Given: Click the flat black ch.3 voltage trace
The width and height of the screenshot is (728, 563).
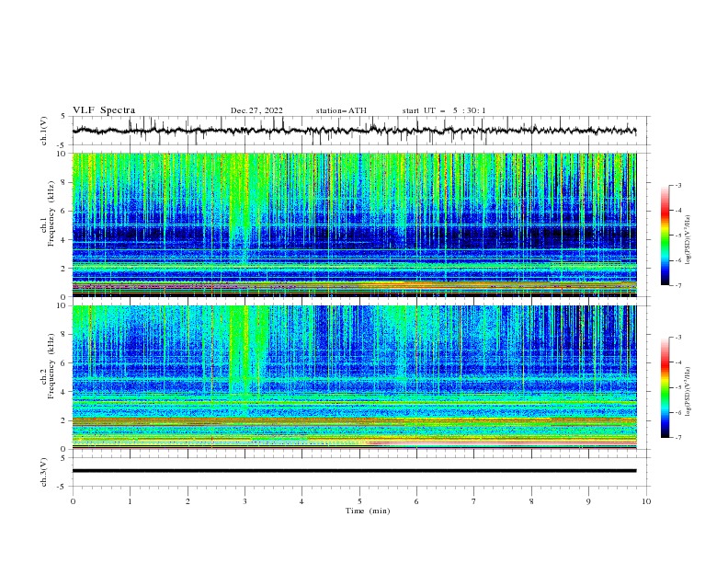Looking at the screenshot, I should (354, 471).
